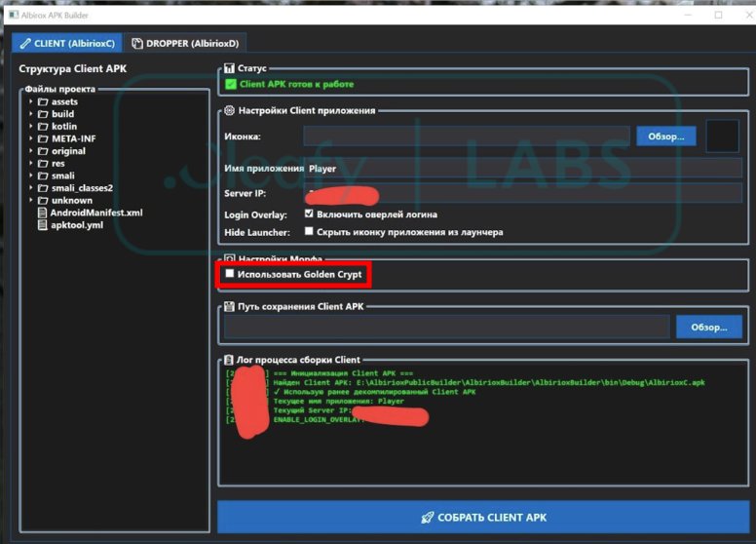This screenshot has width=756, height=544.
Task: Minimize the Albiriox APK Builder window
Action: coord(688,15)
